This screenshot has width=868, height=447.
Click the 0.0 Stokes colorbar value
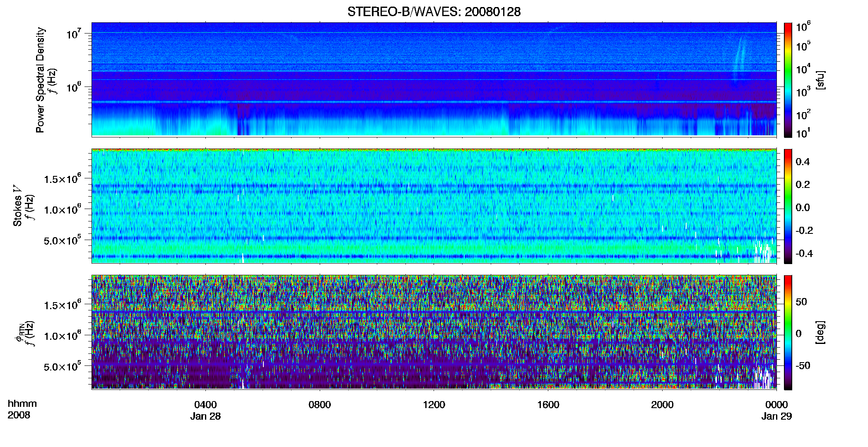[803, 207]
